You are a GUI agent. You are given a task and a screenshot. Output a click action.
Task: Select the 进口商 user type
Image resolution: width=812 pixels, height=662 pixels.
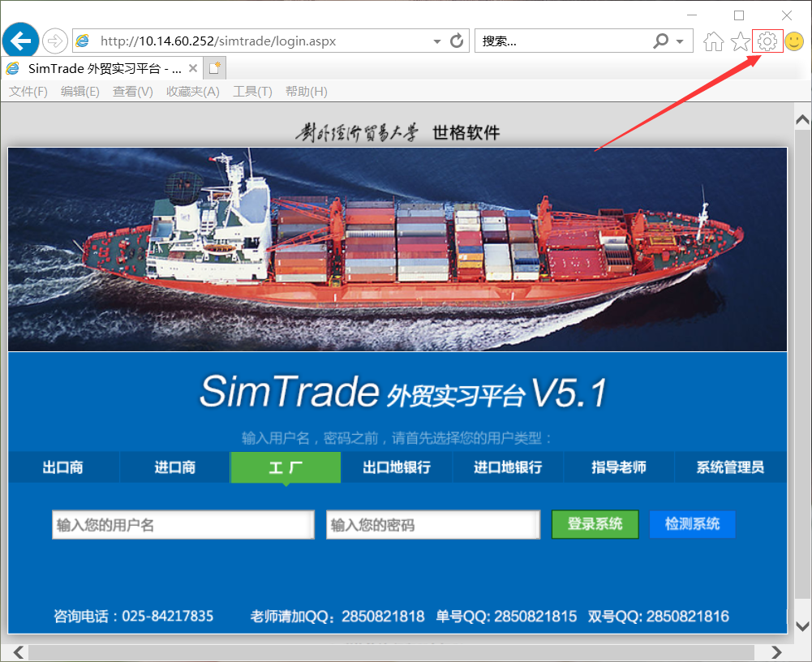click(x=174, y=467)
